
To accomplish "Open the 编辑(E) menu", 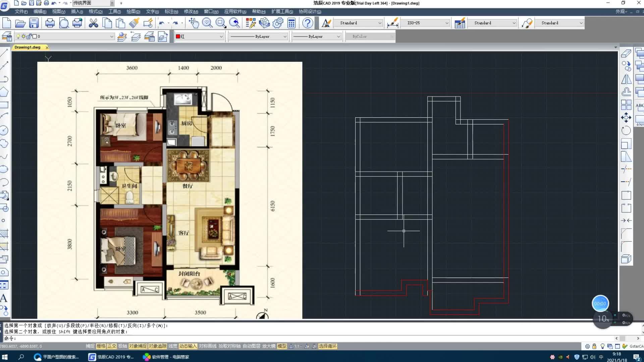I will pyautogui.click(x=40, y=12).
